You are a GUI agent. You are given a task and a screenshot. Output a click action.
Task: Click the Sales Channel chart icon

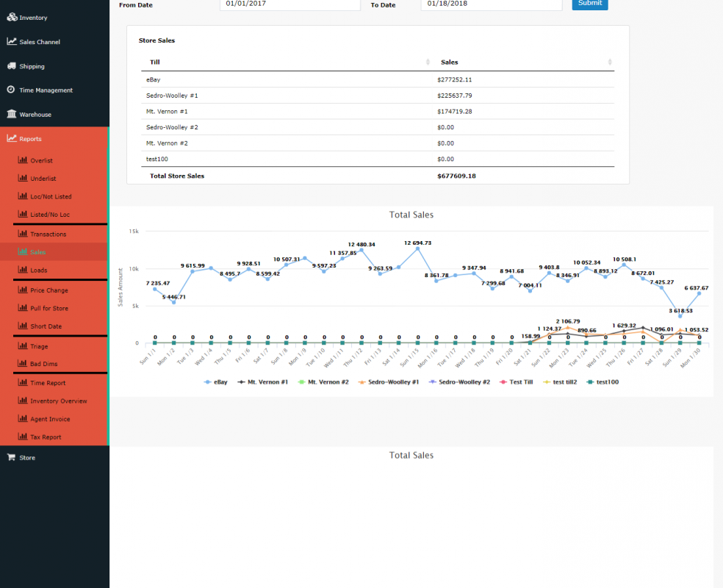pyautogui.click(x=12, y=42)
